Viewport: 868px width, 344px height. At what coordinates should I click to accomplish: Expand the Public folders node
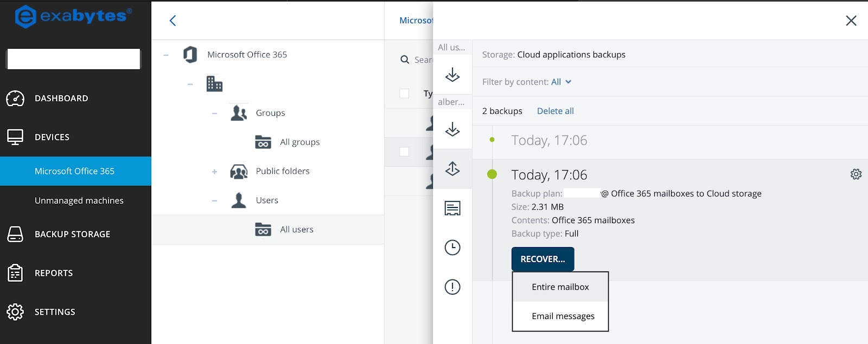pos(214,172)
